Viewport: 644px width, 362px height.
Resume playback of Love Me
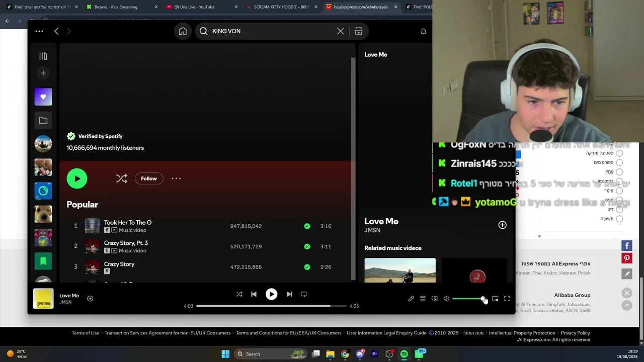(271, 294)
